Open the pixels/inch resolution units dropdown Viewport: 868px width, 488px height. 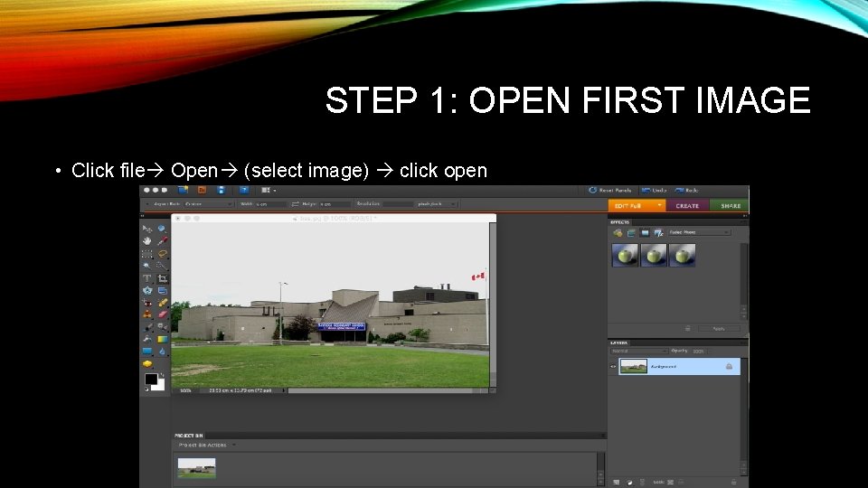pyautogui.click(x=436, y=204)
